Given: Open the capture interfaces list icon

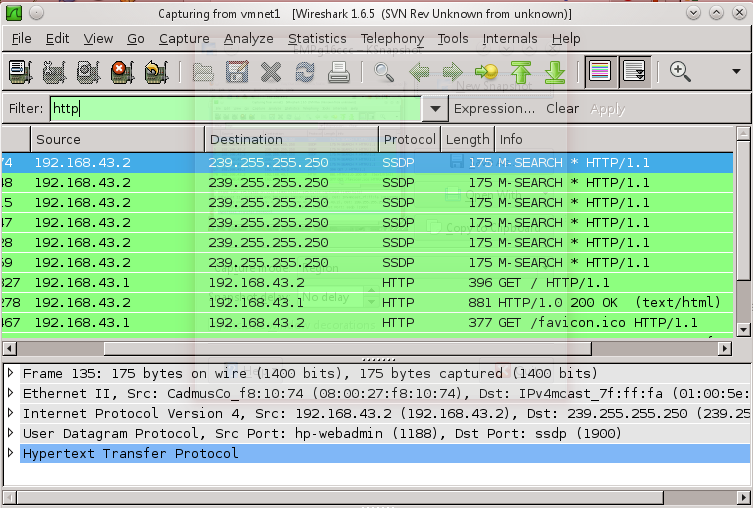Looking at the screenshot, I should pos(20,72).
